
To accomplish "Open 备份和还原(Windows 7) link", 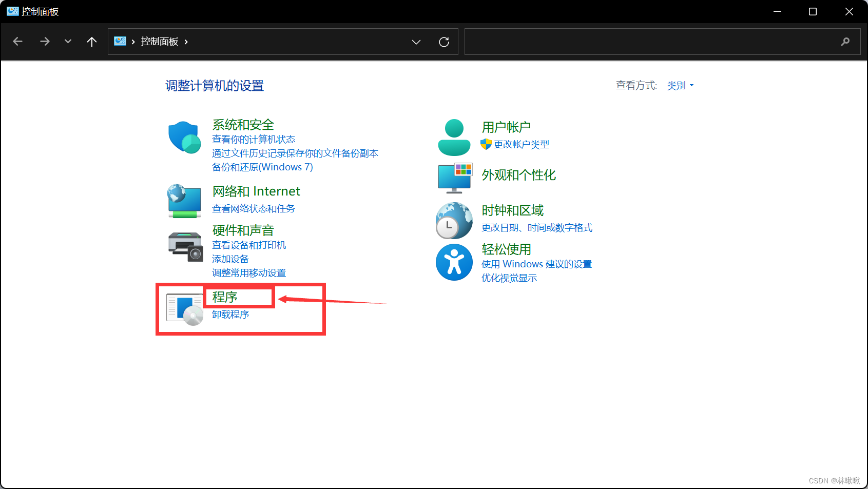I will point(262,167).
